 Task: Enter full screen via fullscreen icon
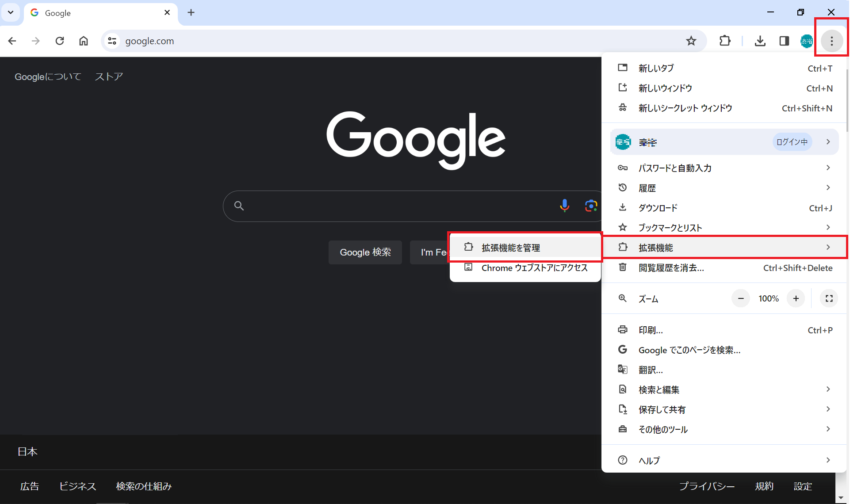829,298
